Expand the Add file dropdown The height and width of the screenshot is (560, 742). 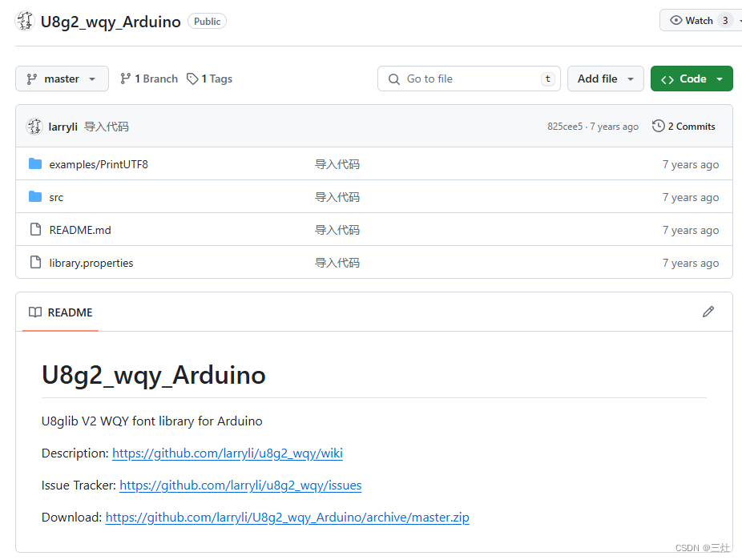[x=605, y=79]
